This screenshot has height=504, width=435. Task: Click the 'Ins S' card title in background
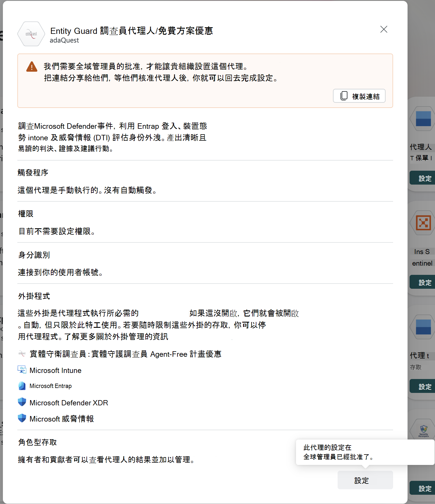point(422,251)
